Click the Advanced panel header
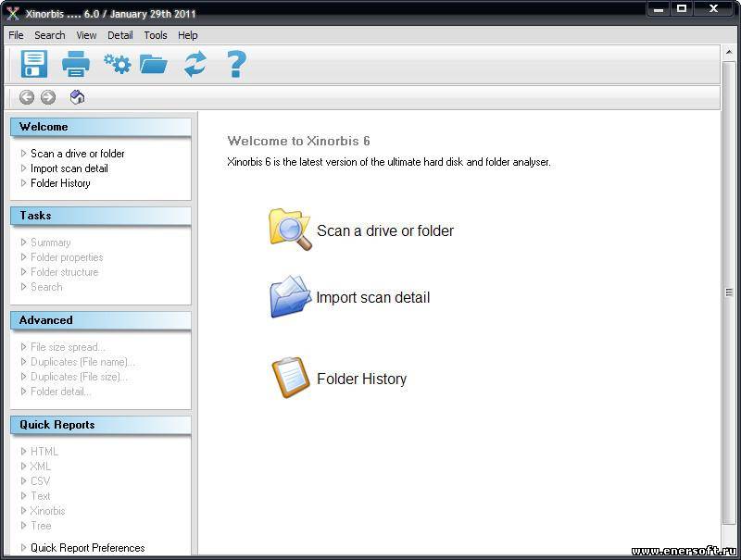This screenshot has width=741, height=560. [101, 320]
